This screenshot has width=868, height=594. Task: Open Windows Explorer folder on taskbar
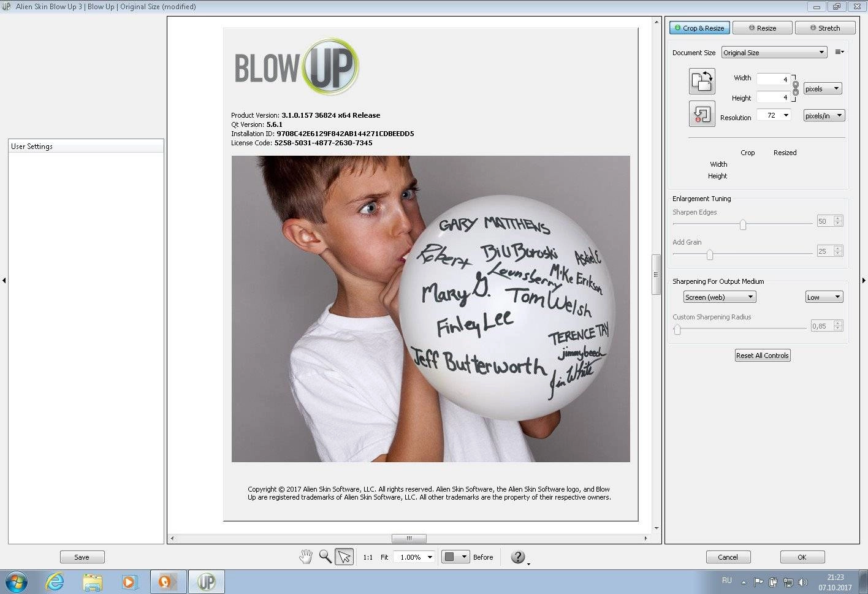pyautogui.click(x=92, y=582)
